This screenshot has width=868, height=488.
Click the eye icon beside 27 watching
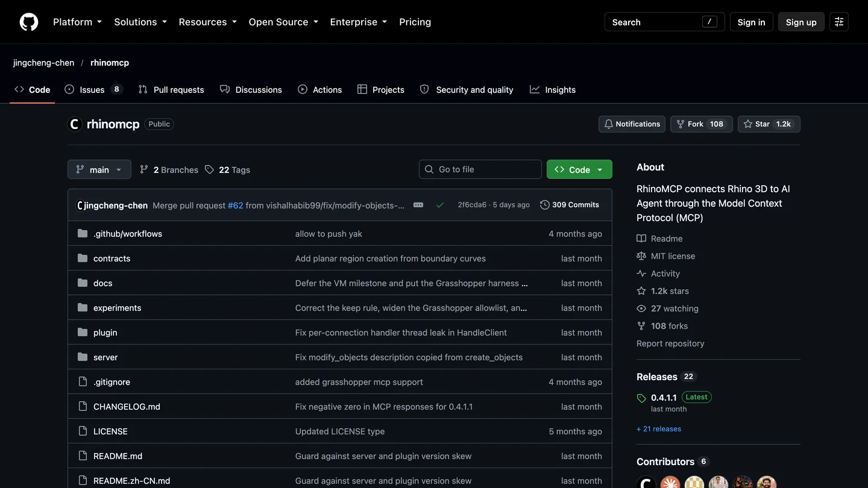[641, 308]
